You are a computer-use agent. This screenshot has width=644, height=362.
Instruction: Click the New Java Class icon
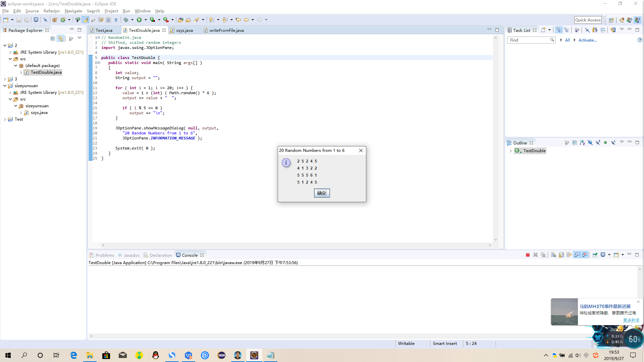[x=63, y=20]
